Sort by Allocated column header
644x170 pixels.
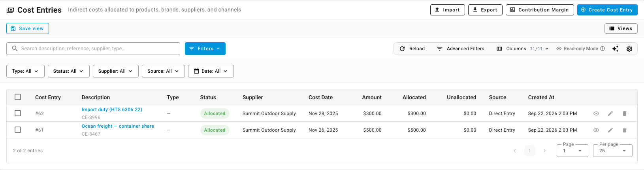414,97
